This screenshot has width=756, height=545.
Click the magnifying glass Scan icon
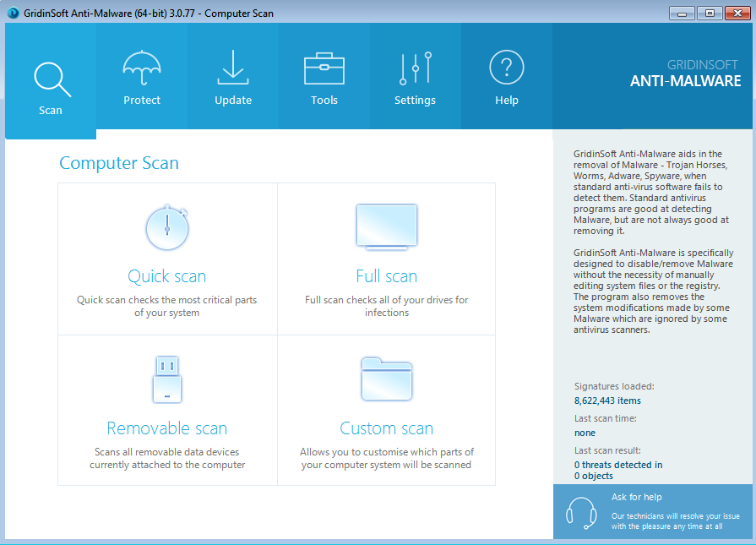click(x=50, y=77)
